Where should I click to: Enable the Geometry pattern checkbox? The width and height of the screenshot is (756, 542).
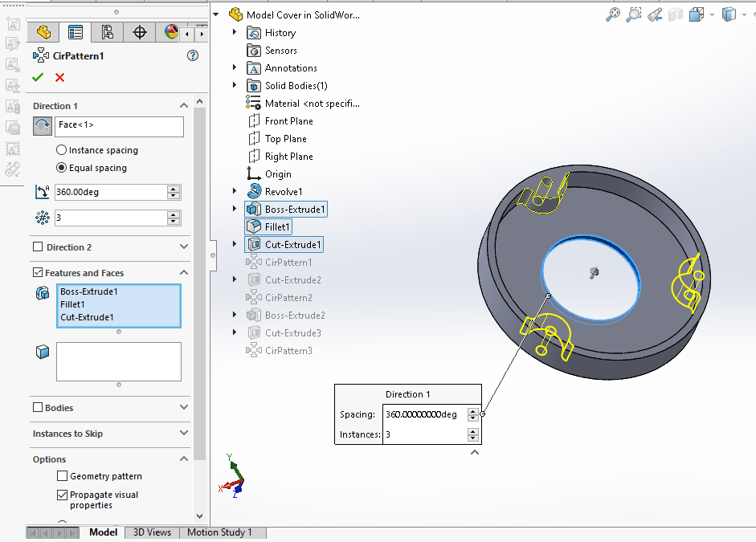pos(63,476)
